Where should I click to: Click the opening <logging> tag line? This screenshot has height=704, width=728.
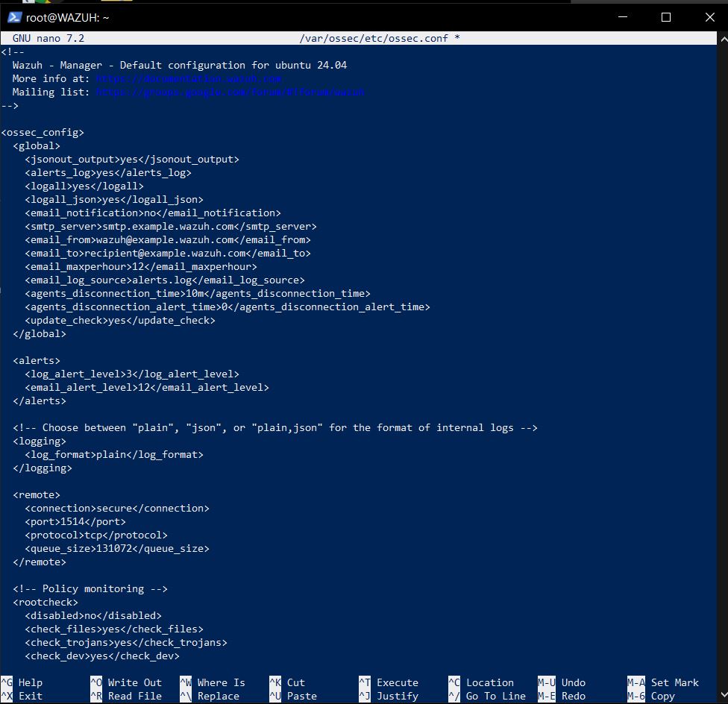40,441
